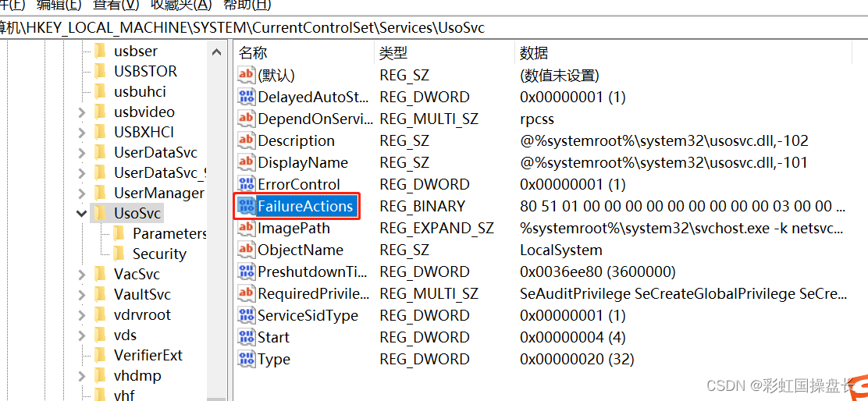Click the string icon beside DisplayName
The height and width of the screenshot is (401, 868).
click(247, 162)
